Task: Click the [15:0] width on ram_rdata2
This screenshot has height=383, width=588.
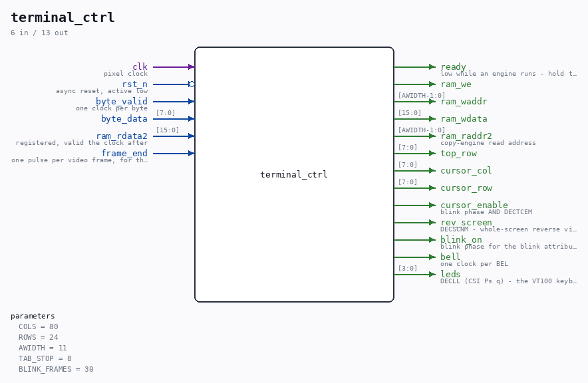Action: (167, 130)
